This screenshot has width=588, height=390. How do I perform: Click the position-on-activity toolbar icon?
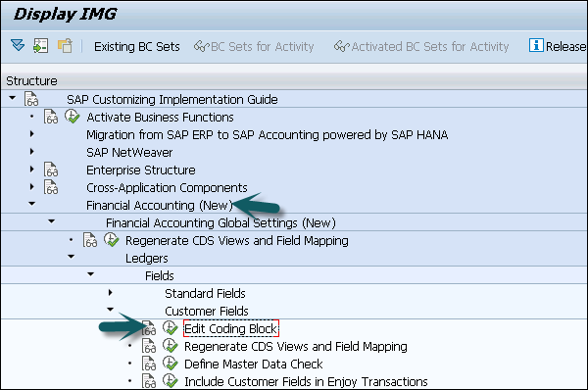tap(41, 46)
